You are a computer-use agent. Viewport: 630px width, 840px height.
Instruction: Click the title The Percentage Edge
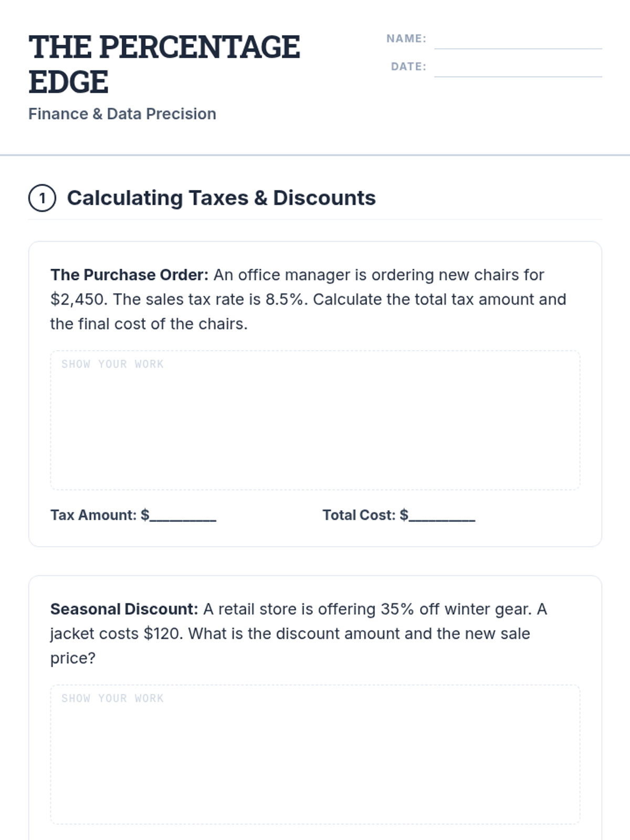[x=164, y=64]
